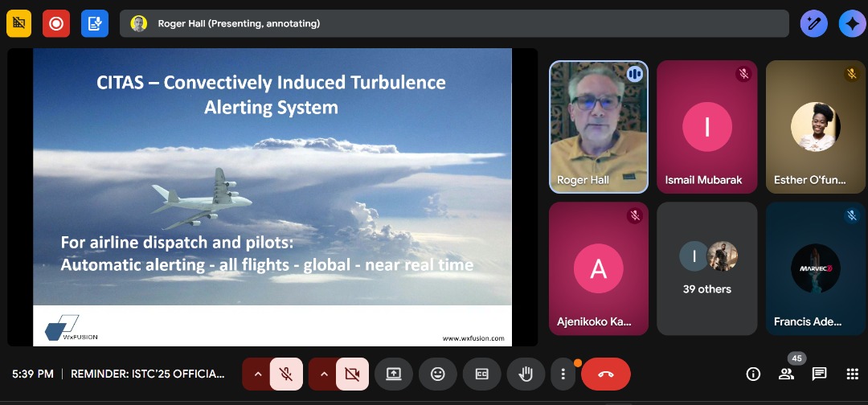868x405 pixels.
Task: Click the REMINDER: ISTC'25 meeting title
Action: (x=148, y=374)
